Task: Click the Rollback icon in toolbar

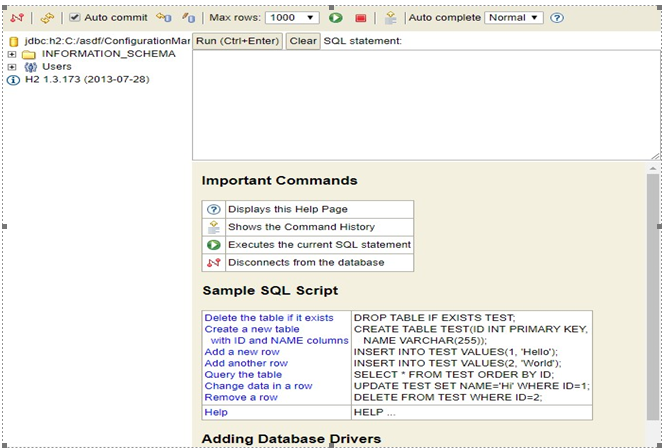Action: pos(189,18)
